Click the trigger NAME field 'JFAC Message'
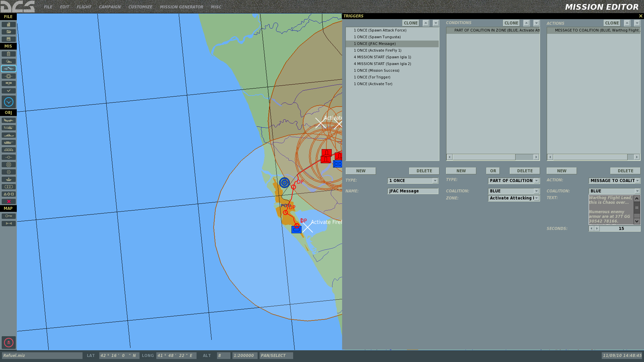The image size is (644, 362). tap(413, 191)
